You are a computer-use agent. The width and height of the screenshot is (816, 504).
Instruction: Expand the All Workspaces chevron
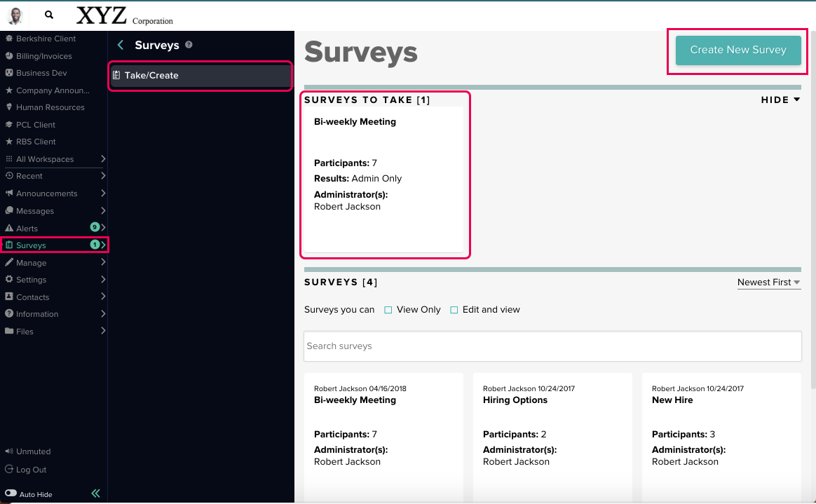(x=103, y=158)
